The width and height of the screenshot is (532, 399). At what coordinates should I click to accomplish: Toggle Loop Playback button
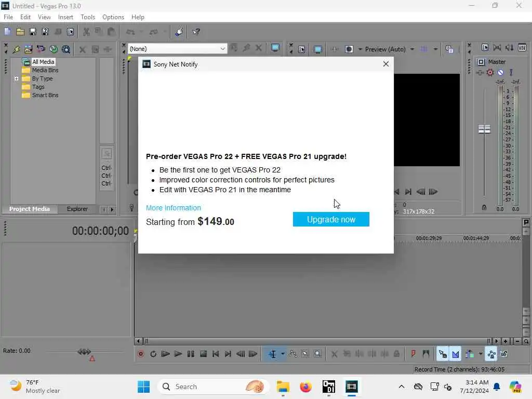point(153,354)
